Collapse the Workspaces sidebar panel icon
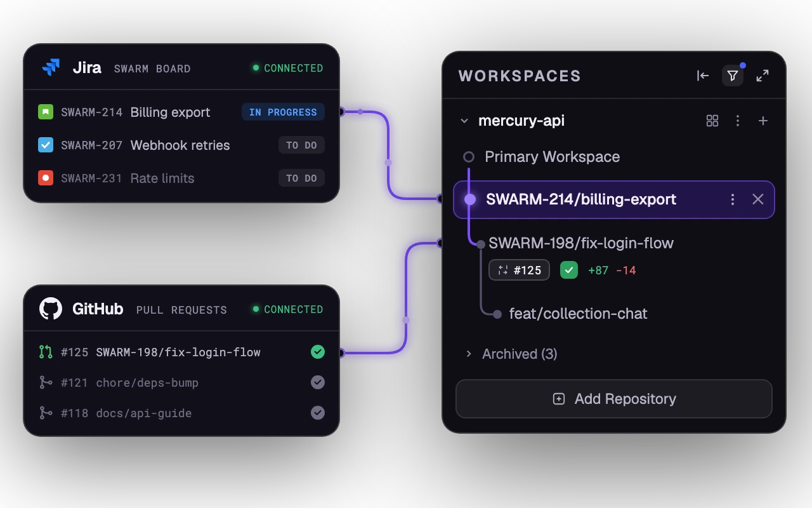 (703, 76)
